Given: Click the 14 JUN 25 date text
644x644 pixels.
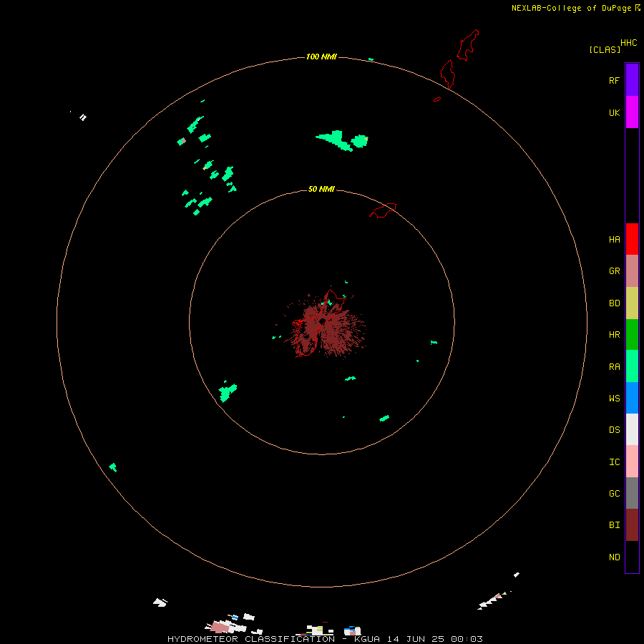Looking at the screenshot, I should click(x=416, y=639).
